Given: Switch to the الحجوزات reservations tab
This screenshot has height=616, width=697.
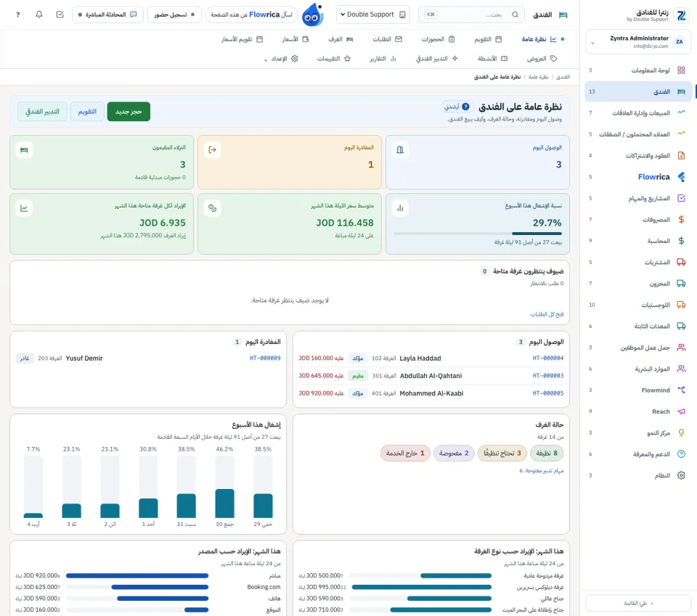Looking at the screenshot, I should (x=438, y=39).
